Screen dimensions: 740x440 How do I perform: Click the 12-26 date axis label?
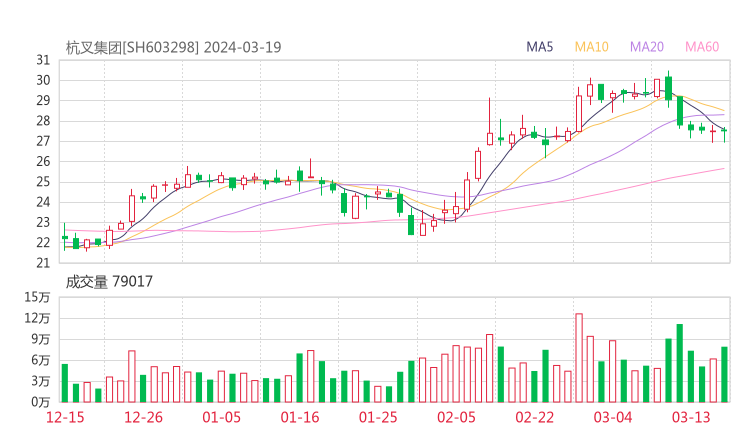(143, 417)
